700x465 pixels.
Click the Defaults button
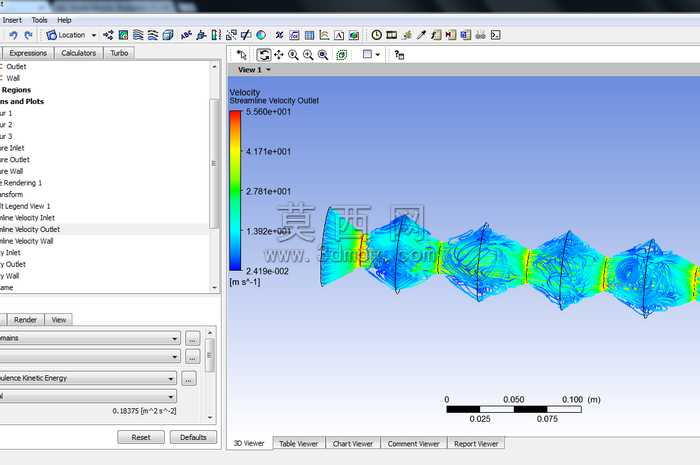tap(193, 437)
